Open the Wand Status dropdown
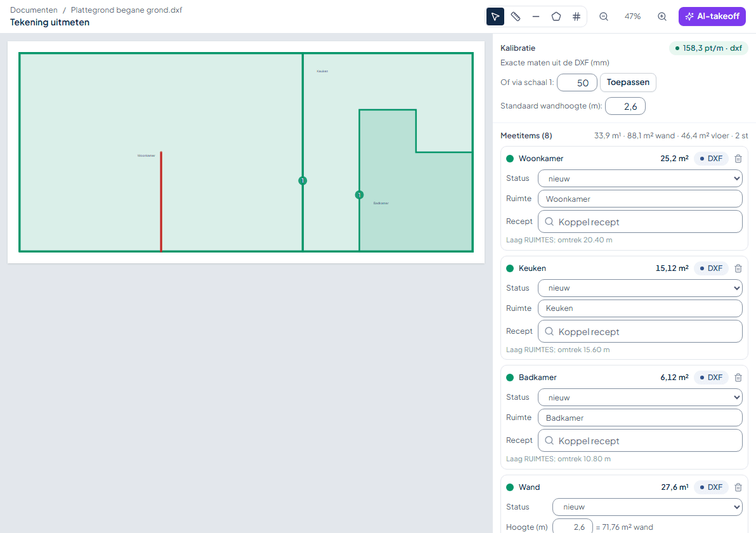Image resolution: width=756 pixels, height=533 pixels. pos(647,507)
